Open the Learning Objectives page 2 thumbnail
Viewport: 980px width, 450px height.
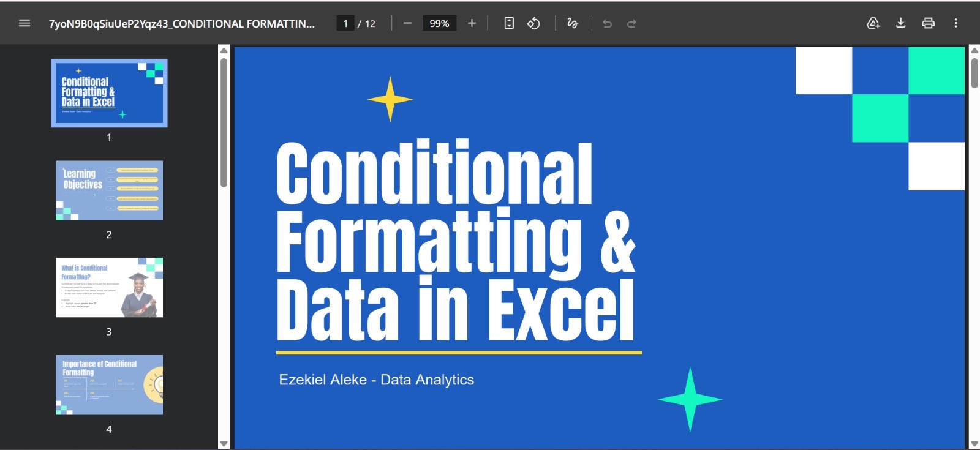pyautogui.click(x=109, y=190)
